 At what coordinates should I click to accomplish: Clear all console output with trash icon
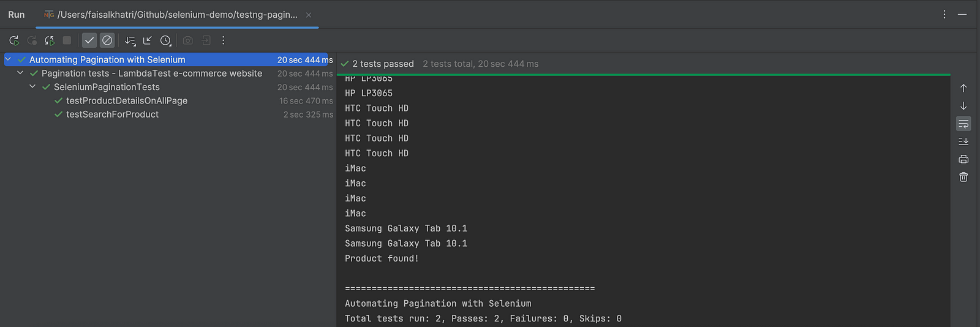(x=963, y=177)
